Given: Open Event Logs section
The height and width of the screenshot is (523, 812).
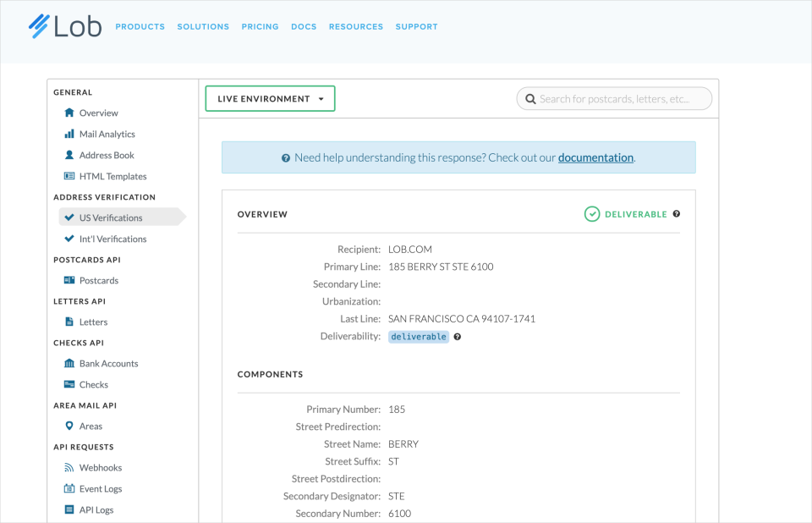Looking at the screenshot, I should [x=101, y=489].
